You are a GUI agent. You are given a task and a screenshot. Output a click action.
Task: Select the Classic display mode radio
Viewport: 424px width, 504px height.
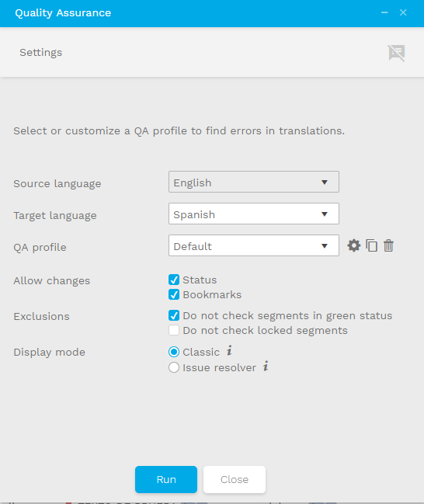174,352
